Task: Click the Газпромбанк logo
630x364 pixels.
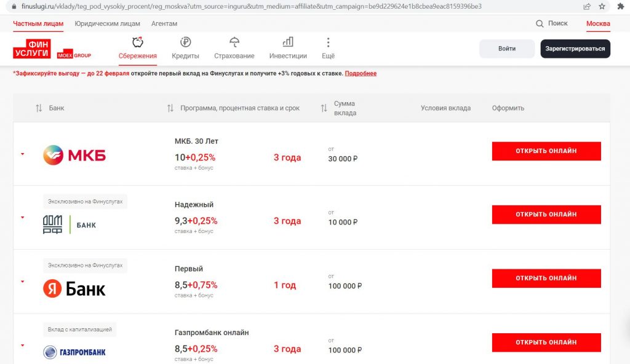Action: coord(74,352)
